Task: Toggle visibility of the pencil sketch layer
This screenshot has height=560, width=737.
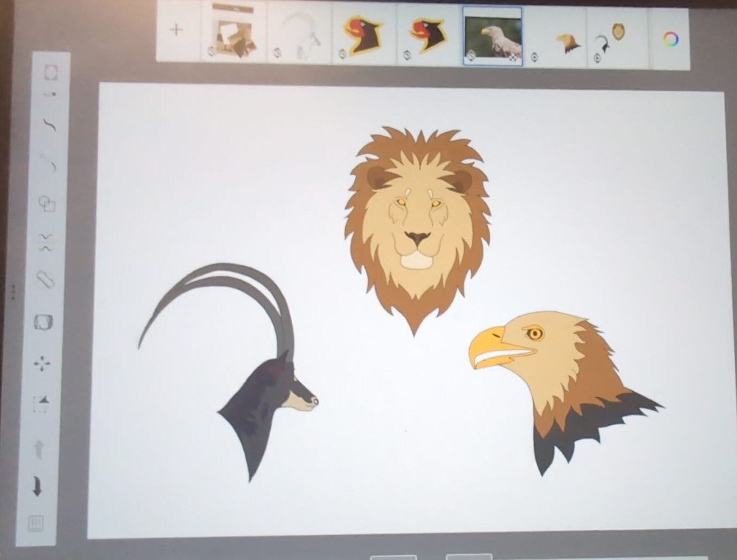Action: pos(276,53)
